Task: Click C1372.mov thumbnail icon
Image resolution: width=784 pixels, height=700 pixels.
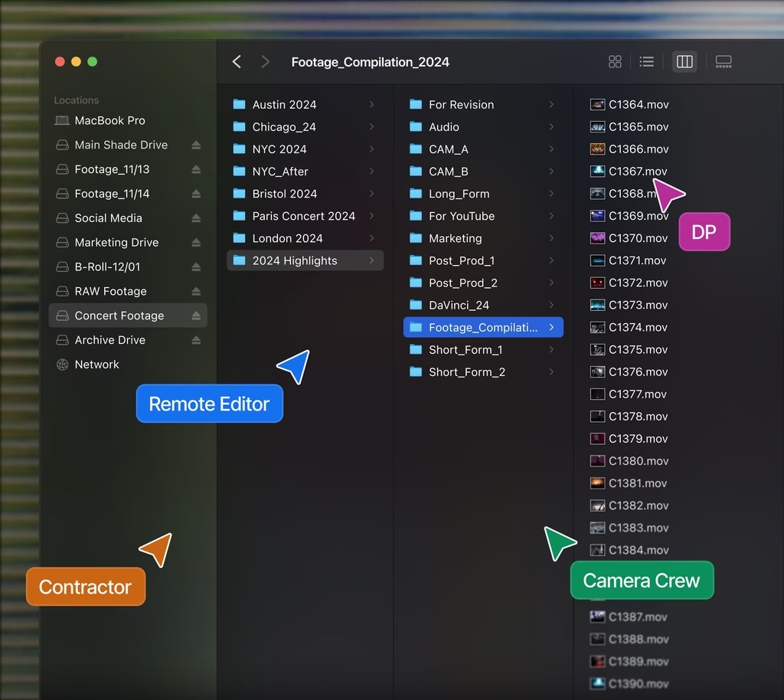Action: [x=597, y=283]
